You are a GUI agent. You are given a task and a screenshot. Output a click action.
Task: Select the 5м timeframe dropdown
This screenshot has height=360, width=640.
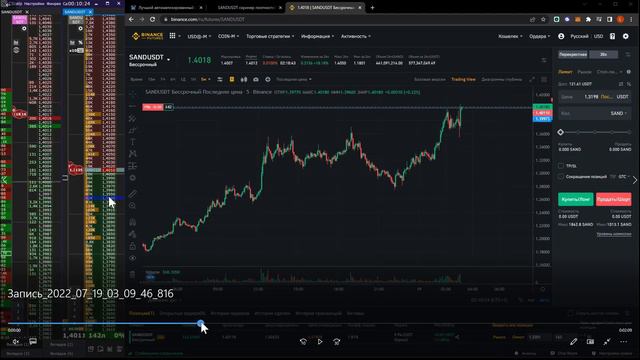206,79
